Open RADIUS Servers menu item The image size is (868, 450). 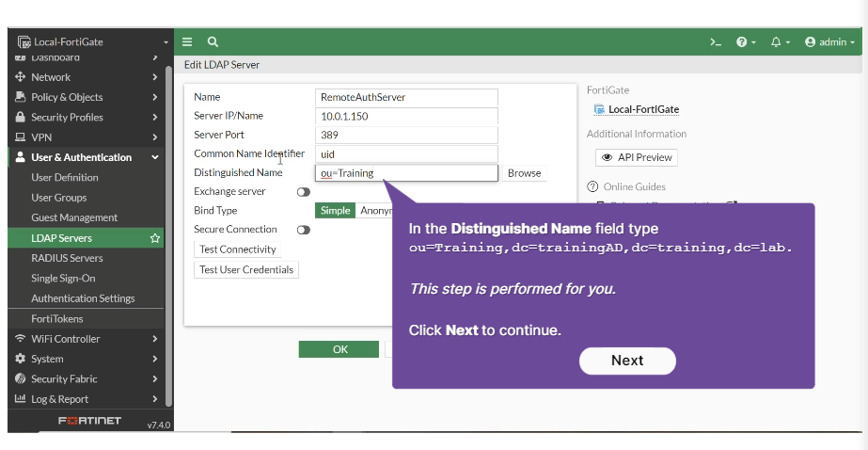(67, 258)
